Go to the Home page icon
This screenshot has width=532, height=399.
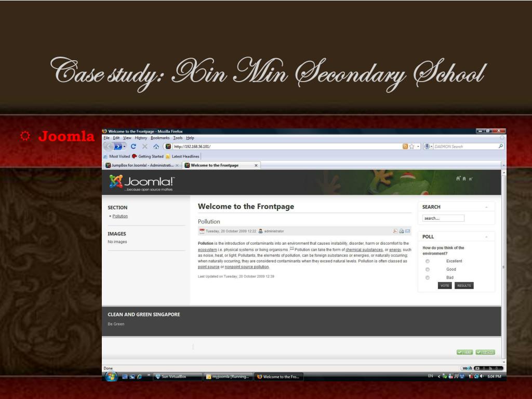(x=156, y=147)
